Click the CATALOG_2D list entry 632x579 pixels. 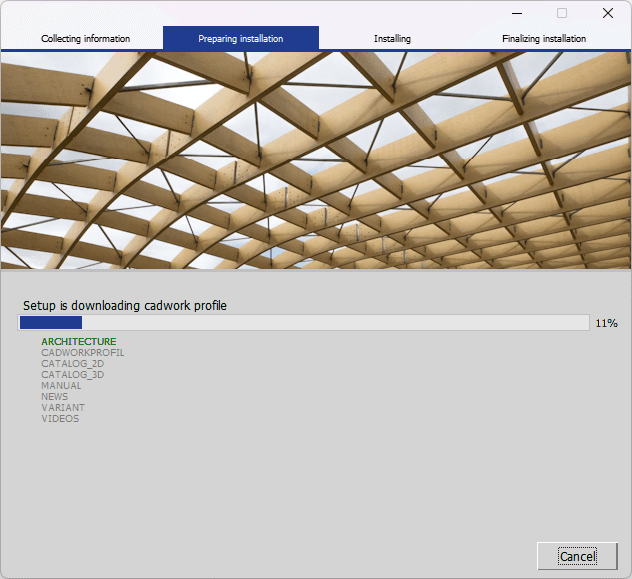point(72,364)
